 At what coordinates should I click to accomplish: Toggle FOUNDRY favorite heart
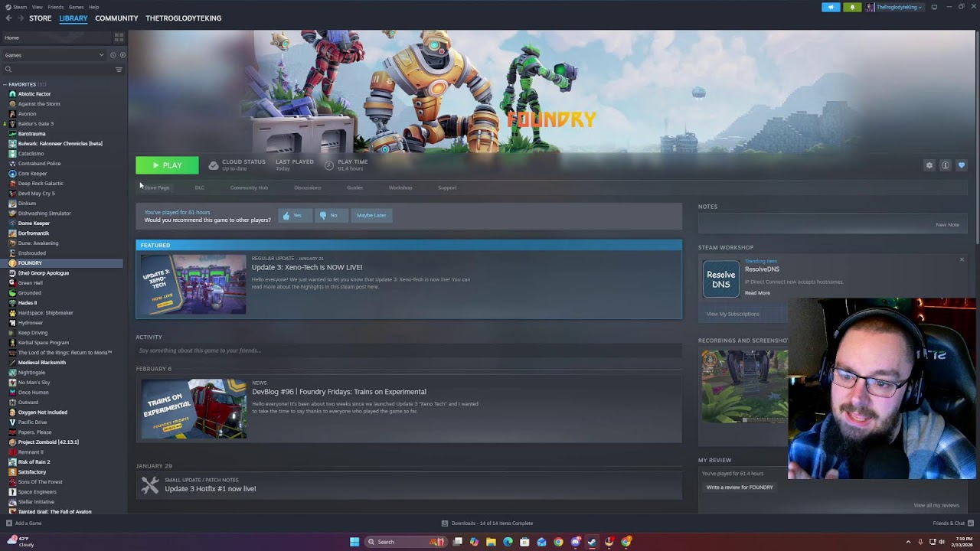[x=962, y=165]
